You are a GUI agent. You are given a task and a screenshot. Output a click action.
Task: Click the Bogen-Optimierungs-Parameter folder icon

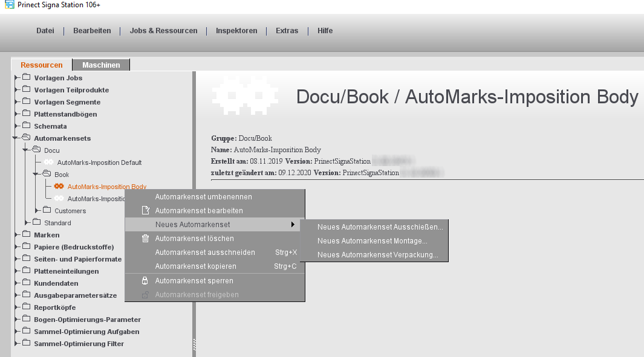(27, 318)
